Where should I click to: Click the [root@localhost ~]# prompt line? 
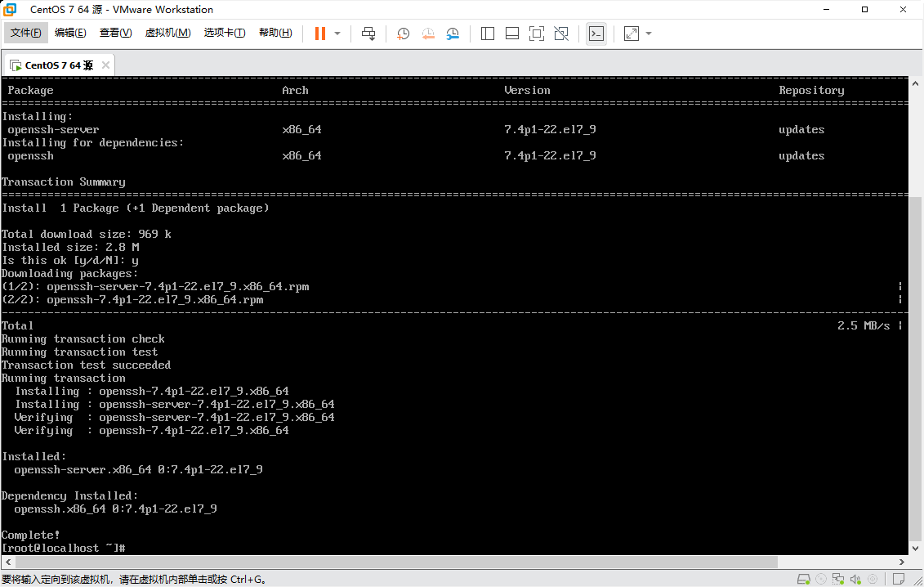click(64, 548)
